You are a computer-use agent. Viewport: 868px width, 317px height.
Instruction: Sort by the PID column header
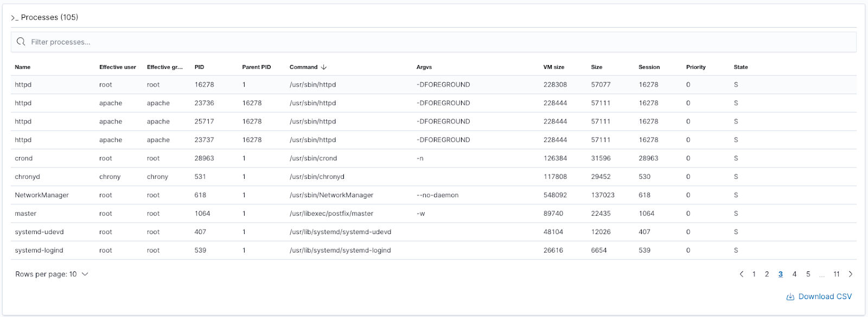pos(199,67)
